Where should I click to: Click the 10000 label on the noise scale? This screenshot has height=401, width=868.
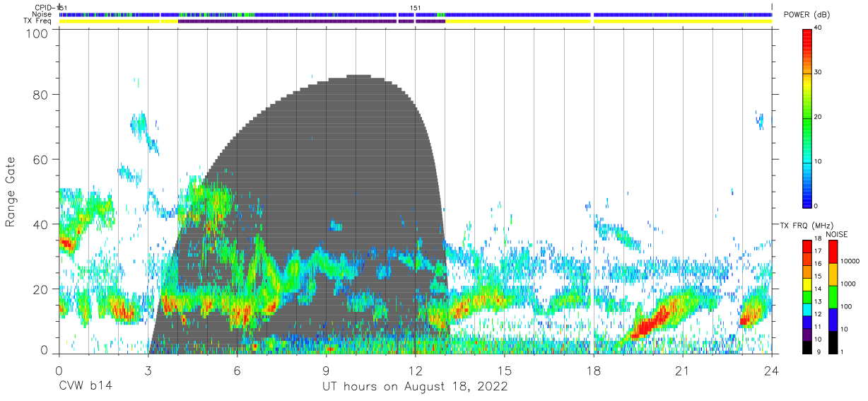click(x=850, y=261)
